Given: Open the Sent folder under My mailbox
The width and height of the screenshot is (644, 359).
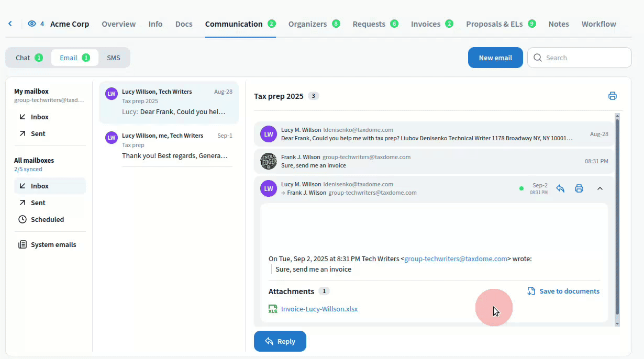Looking at the screenshot, I should tap(38, 133).
